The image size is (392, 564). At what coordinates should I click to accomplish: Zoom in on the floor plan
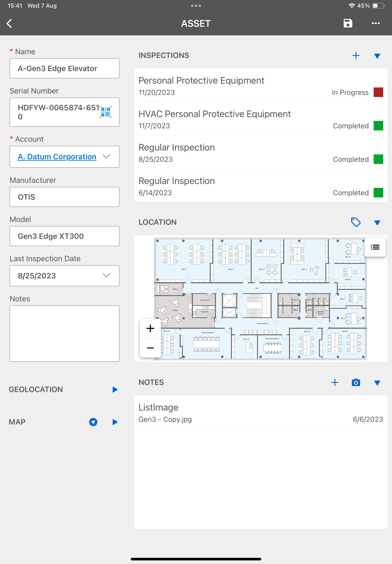point(150,328)
